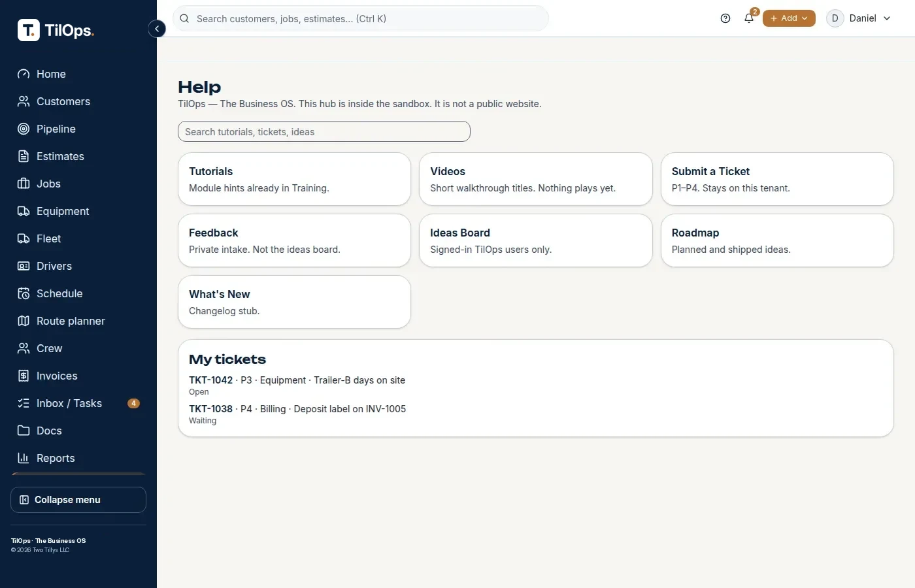Expand the Add dropdown button
Screen dimensions: 915x588
(789, 18)
